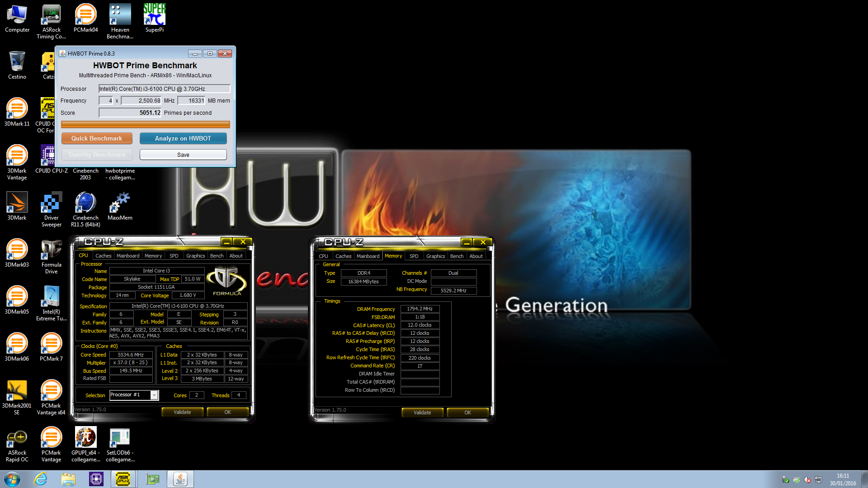The width and height of the screenshot is (868, 488).
Task: Select CPU tab in right CPU-Z window
Action: point(323,256)
